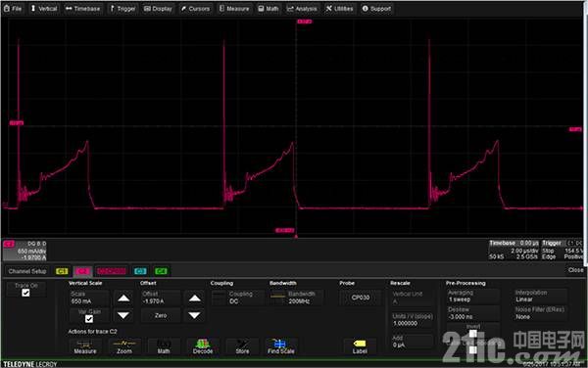
Task: Open the Coupling DC selector
Action: [x=237, y=298]
